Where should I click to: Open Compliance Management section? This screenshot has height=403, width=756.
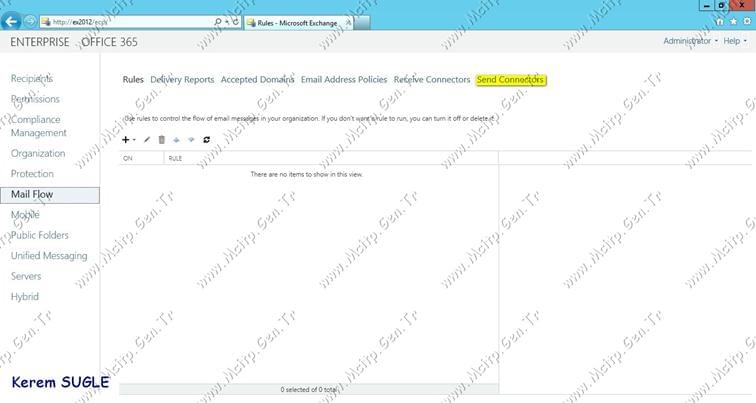coord(39,126)
